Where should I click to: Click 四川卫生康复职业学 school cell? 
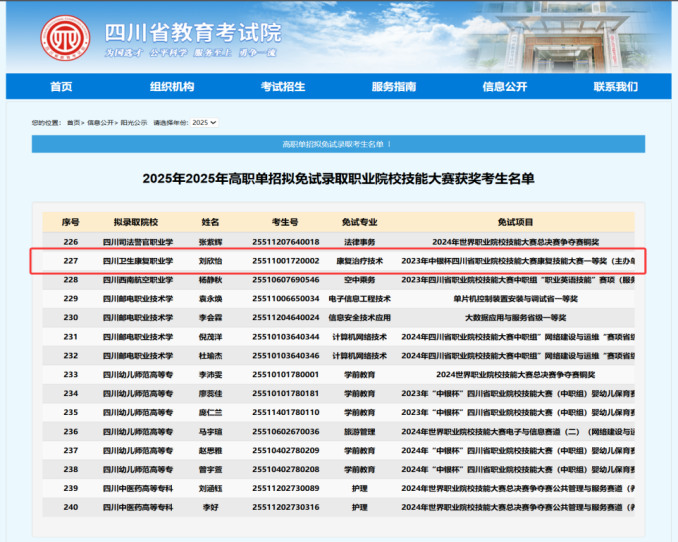pyautogui.click(x=138, y=261)
